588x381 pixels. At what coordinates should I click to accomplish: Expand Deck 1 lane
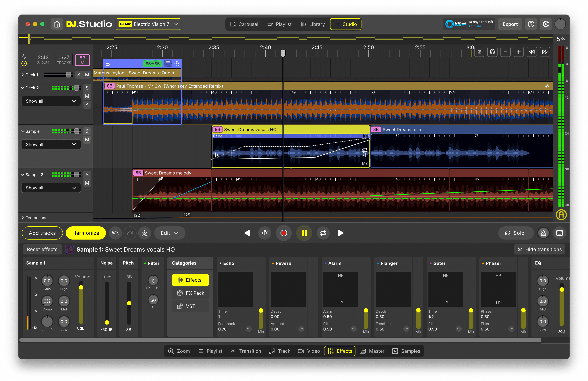[22, 75]
